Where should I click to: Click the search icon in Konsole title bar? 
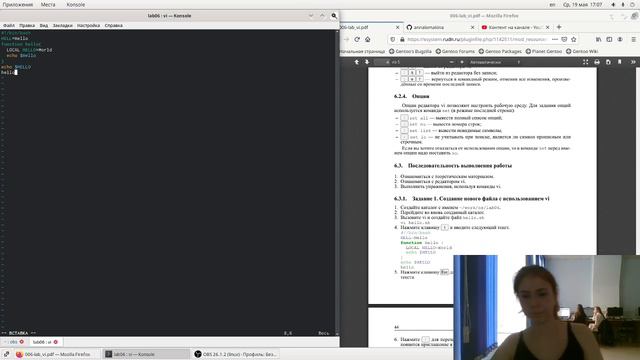(334, 16)
